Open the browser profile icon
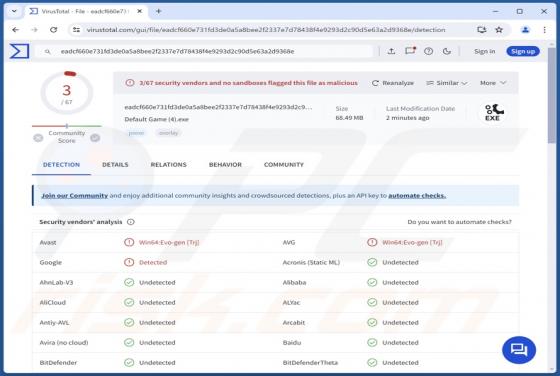Screen dimensions: 560x376 [x=525, y=30]
